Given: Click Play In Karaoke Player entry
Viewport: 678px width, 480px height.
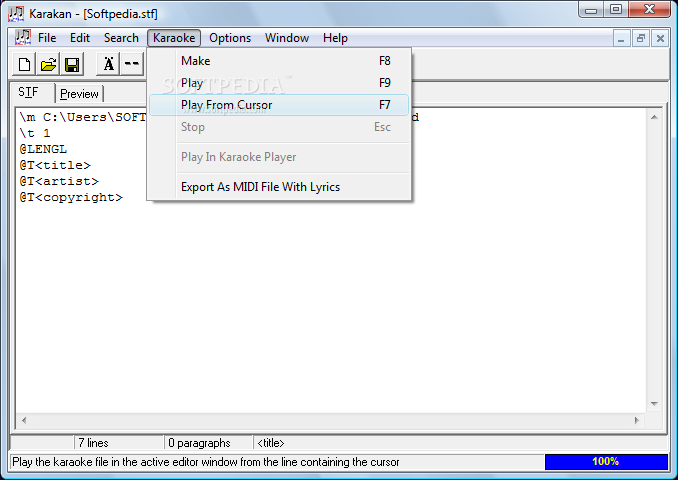Looking at the screenshot, I should point(279,157).
